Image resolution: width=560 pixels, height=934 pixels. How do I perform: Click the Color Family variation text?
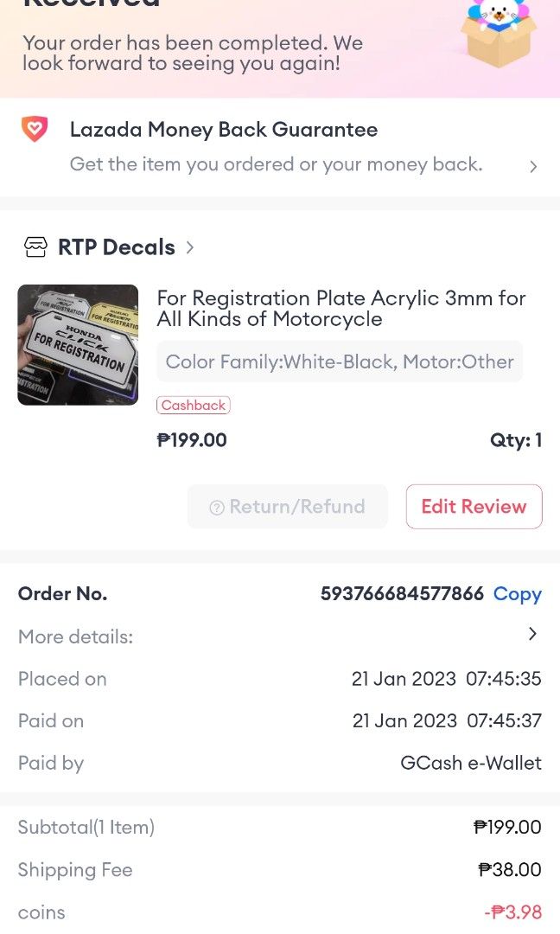tap(340, 361)
